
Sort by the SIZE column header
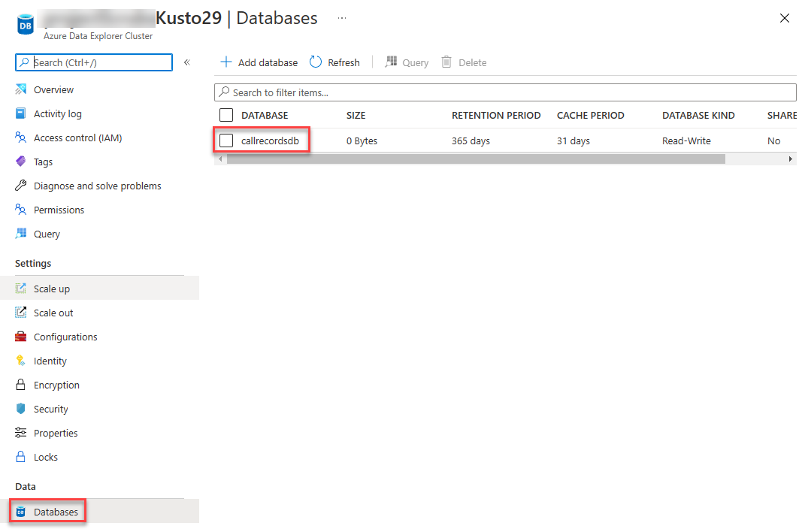356,115
